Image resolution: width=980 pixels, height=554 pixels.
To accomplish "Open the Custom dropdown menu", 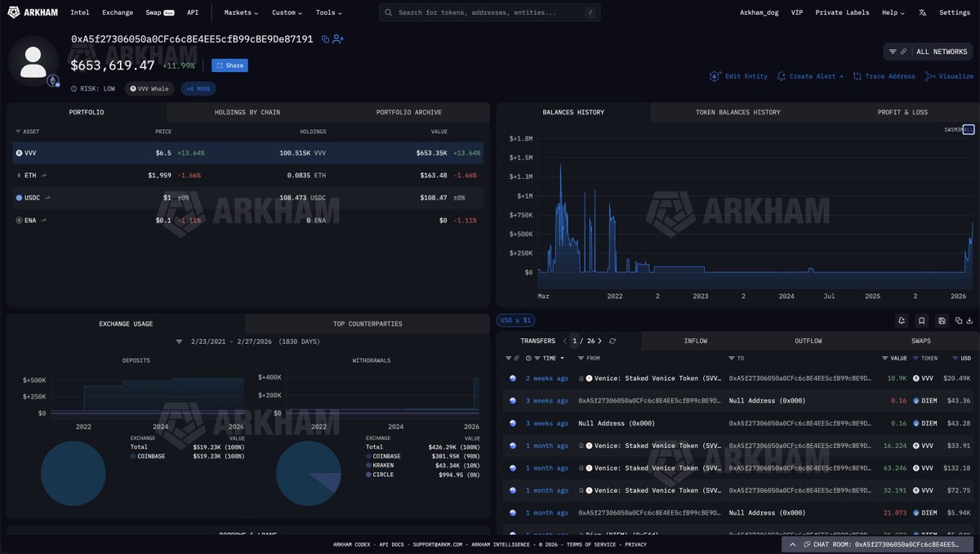I will [x=287, y=12].
